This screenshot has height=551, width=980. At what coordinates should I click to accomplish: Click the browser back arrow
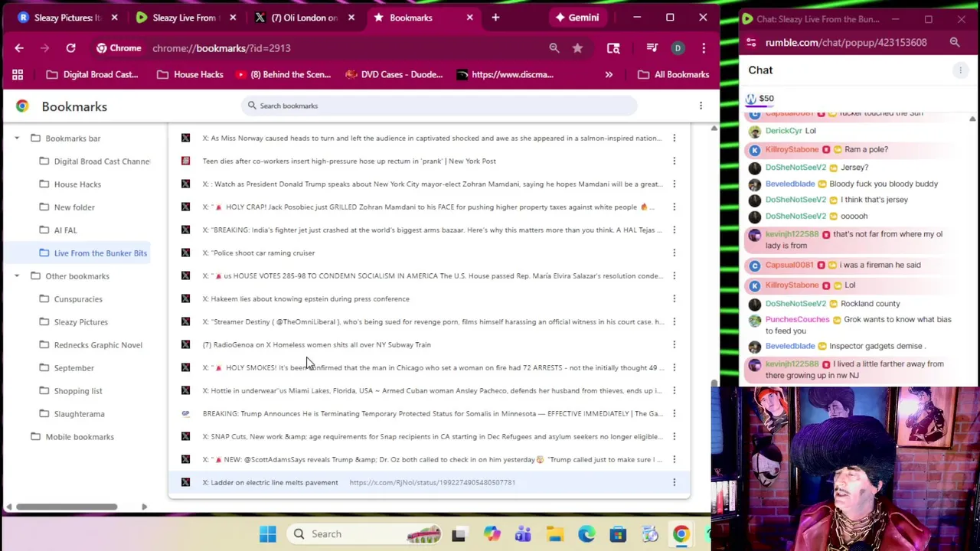(x=19, y=48)
